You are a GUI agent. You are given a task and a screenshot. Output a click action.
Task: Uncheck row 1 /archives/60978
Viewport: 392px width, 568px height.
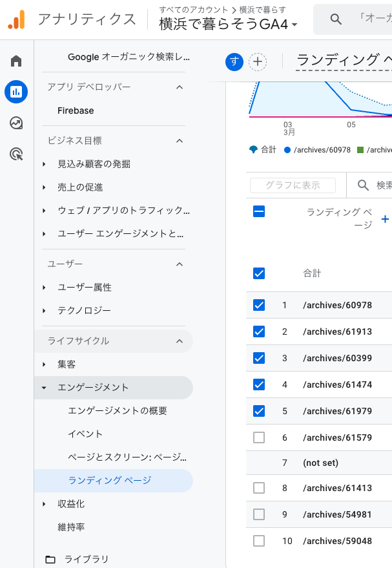259,305
